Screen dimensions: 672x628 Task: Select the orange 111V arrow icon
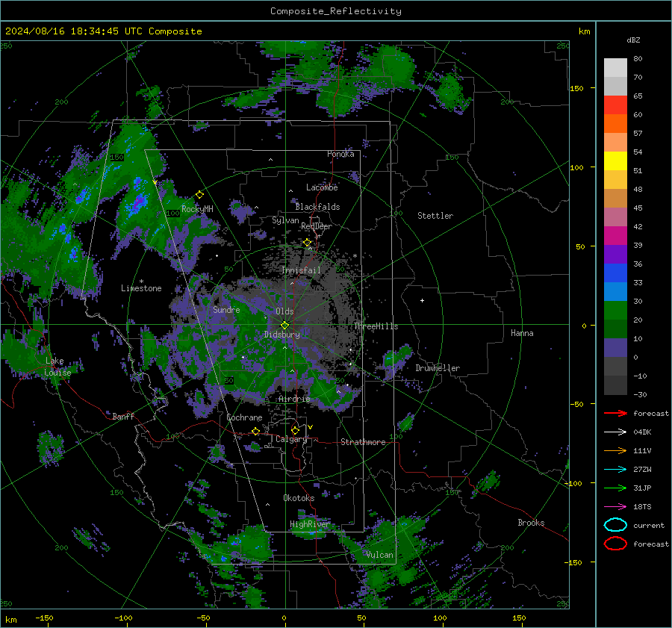615,450
